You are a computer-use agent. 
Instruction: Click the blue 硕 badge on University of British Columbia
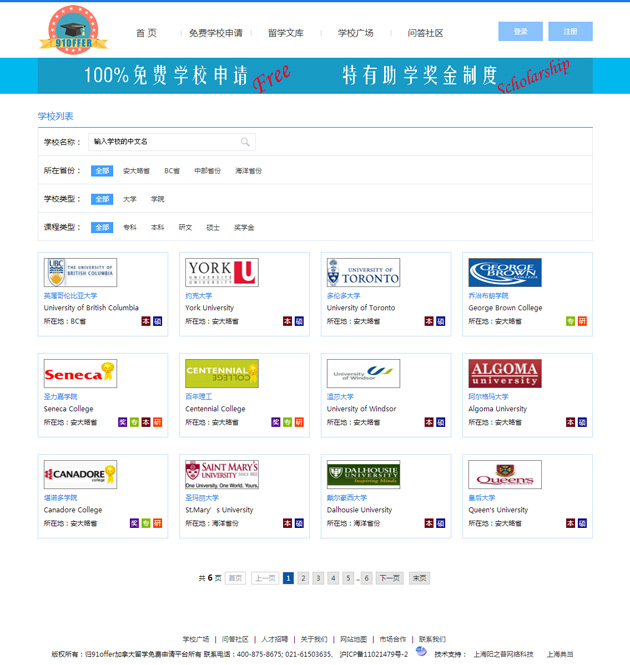coord(157,321)
